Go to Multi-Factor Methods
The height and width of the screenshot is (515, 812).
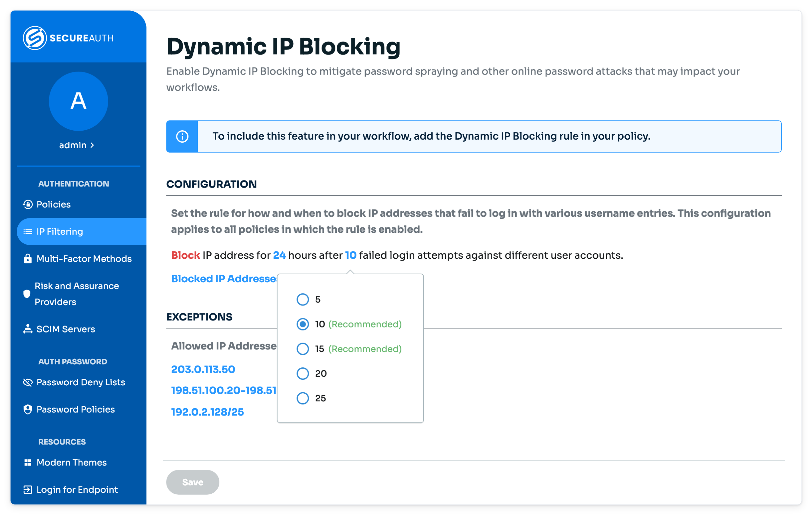[82, 259]
